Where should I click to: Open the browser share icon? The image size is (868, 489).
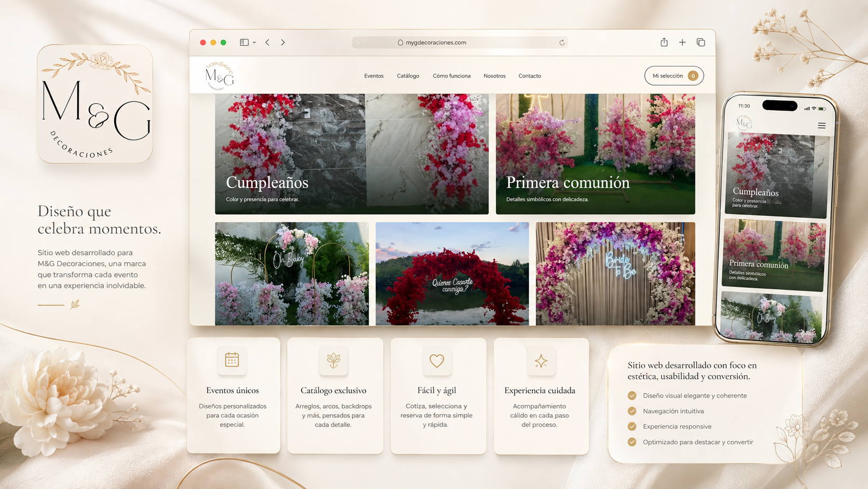(664, 42)
